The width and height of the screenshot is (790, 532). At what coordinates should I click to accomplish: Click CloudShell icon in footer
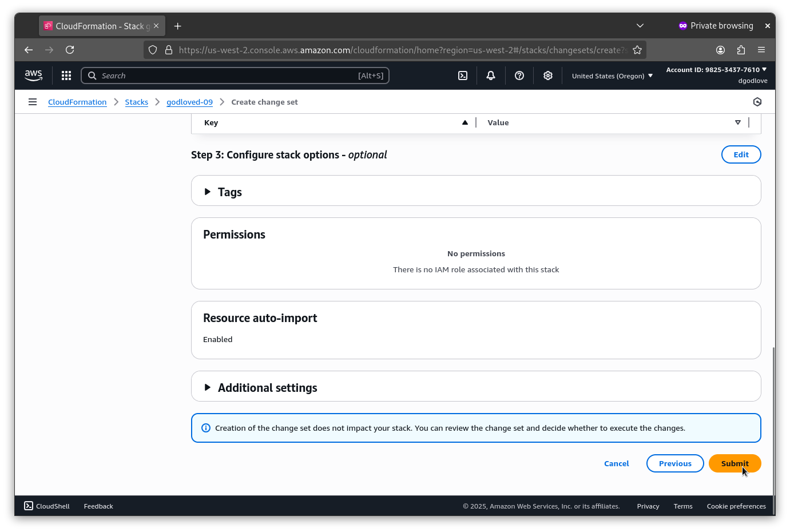(x=29, y=506)
